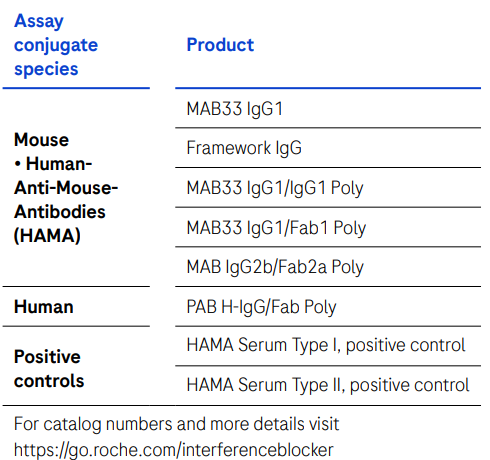Click MAB33 IgG1/Fab1 Poly product
The width and height of the screenshot is (490, 460).
click(276, 228)
